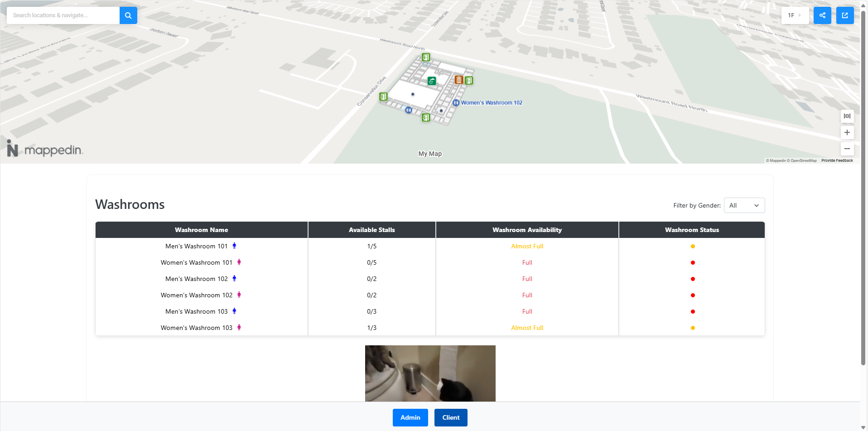This screenshot has width=868, height=431.
Task: Click the cat video thumbnail
Action: click(x=430, y=373)
